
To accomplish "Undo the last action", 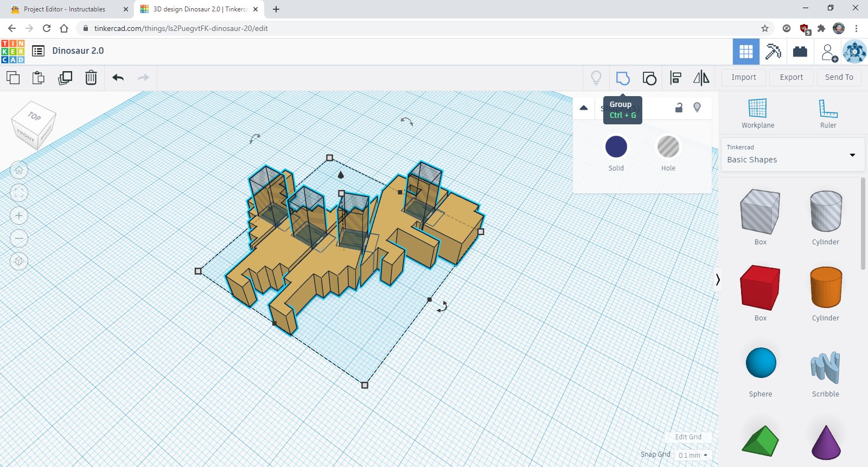I will pos(118,78).
